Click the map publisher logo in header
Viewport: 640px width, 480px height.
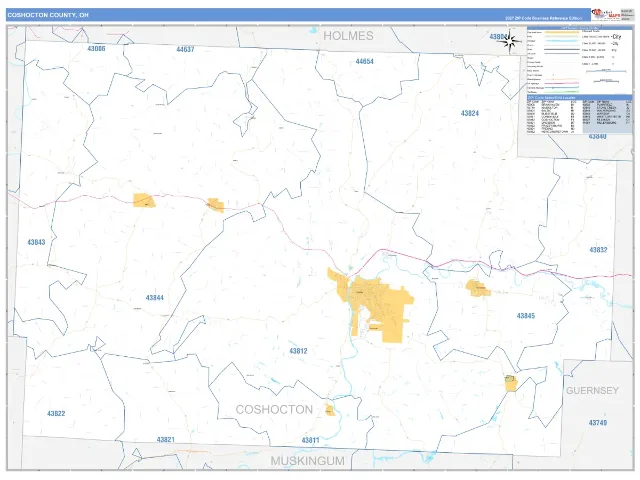coord(606,15)
